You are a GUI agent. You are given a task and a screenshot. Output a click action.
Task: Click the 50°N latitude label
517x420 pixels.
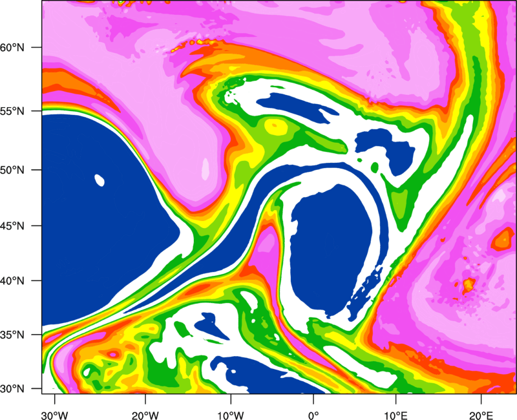(12, 170)
